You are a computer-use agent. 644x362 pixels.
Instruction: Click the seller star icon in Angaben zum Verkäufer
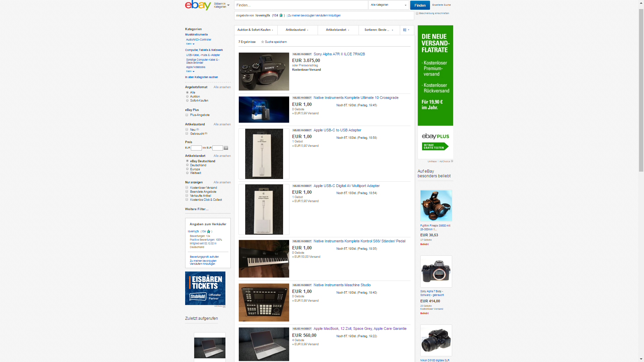(209, 231)
